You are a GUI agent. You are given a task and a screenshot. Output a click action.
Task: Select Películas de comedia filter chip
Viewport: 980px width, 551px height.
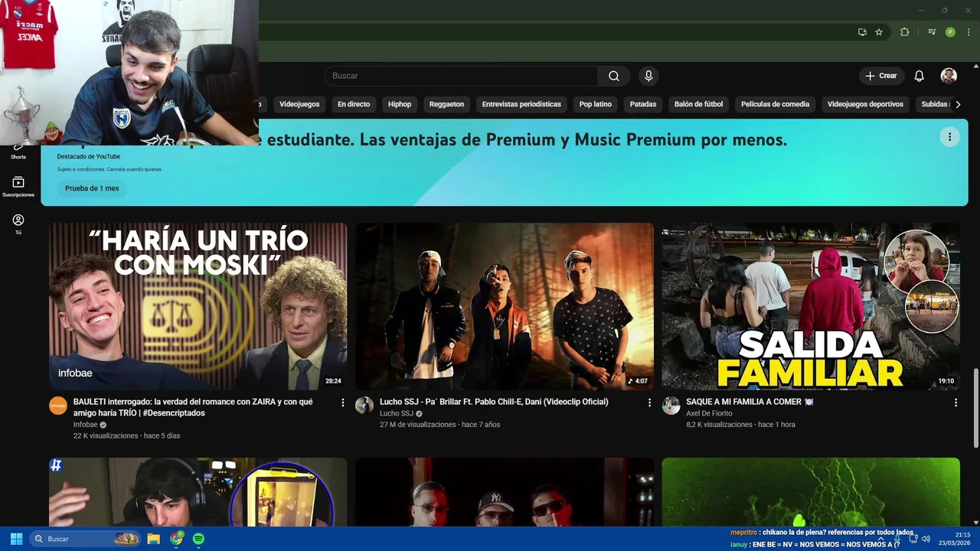point(775,104)
